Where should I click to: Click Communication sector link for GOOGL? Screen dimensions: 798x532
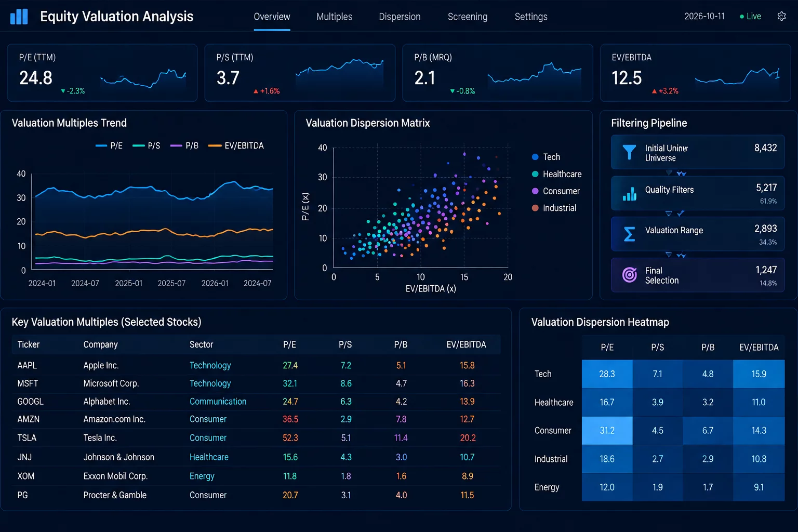coord(218,402)
